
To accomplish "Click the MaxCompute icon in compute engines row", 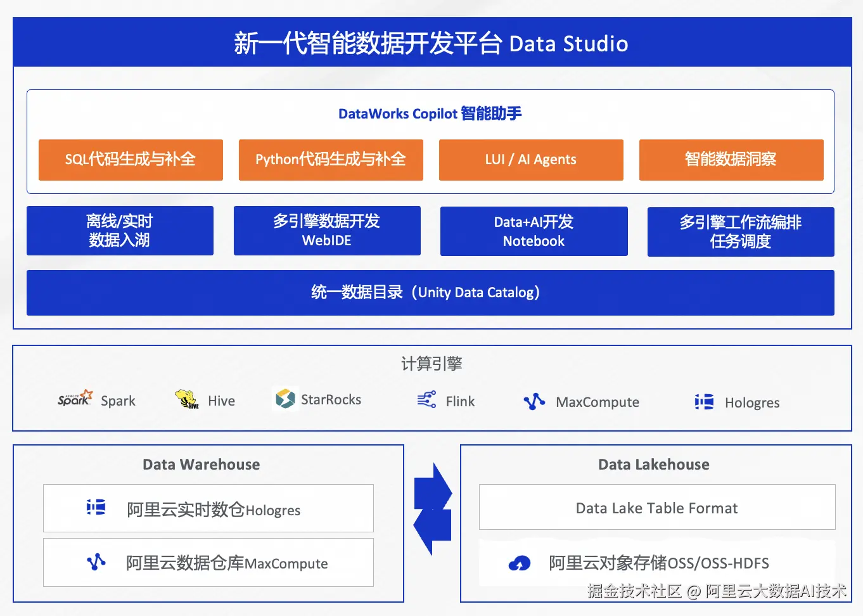I will (x=534, y=401).
